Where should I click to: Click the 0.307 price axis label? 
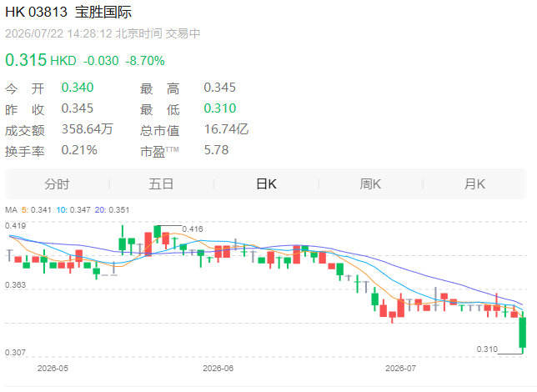(15, 353)
